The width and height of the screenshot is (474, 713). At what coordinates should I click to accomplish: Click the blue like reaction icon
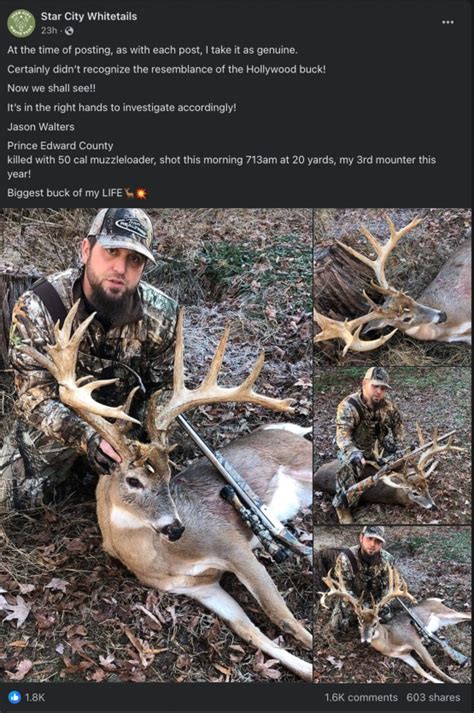tap(15, 697)
